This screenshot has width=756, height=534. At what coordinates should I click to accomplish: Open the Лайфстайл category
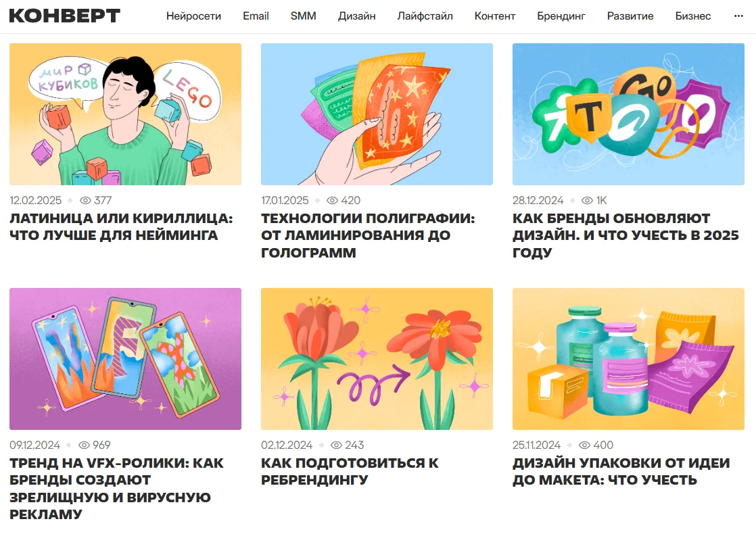(425, 16)
